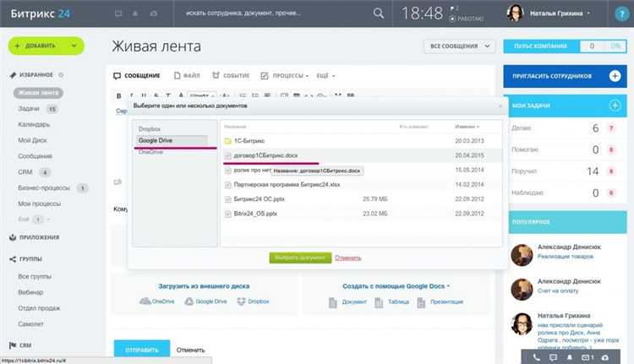Open Наталья Гришина profile avatar

[x=516, y=14]
